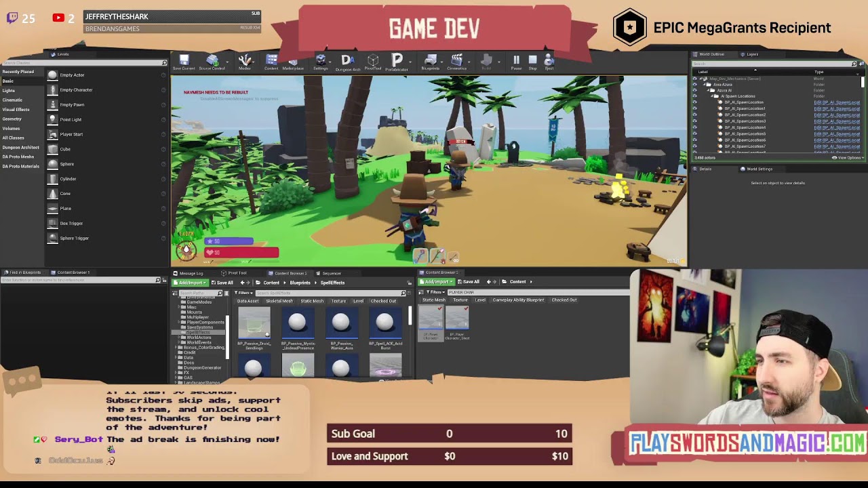The image size is (868, 488).
Task: Pause the play-in-editor session
Action: [x=516, y=62]
